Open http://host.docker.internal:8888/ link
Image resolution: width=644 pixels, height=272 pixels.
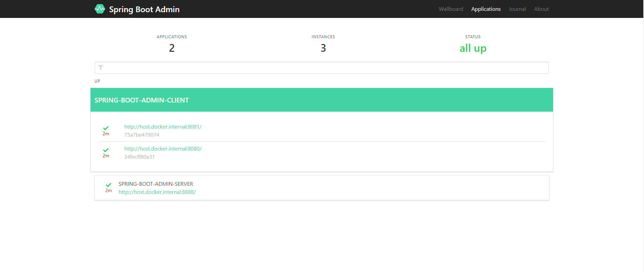coord(157,192)
